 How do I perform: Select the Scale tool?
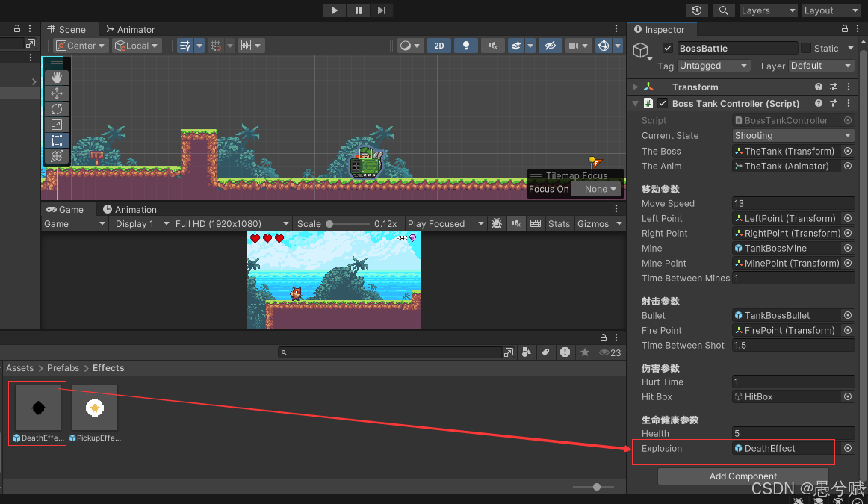coord(57,125)
